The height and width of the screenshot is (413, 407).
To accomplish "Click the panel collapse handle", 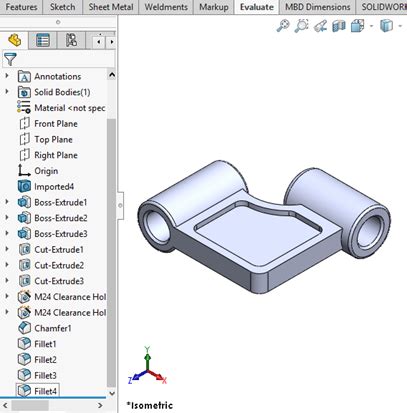I will point(120,205).
